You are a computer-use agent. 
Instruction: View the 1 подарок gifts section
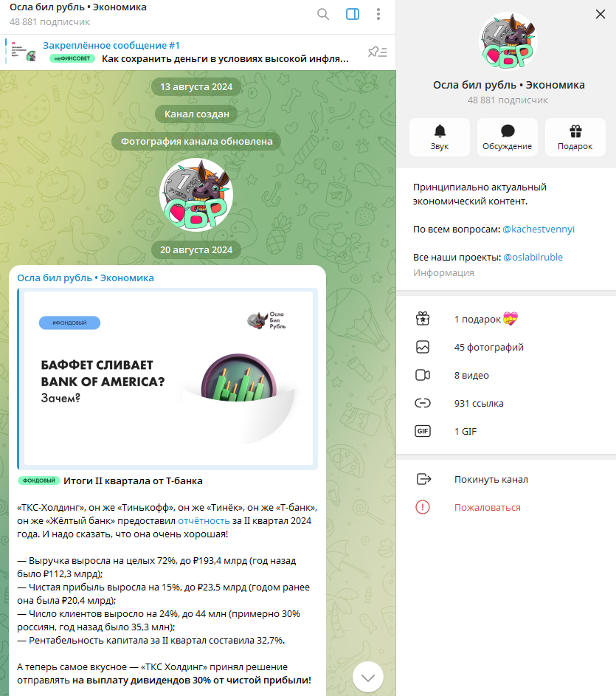pyautogui.click(x=506, y=319)
